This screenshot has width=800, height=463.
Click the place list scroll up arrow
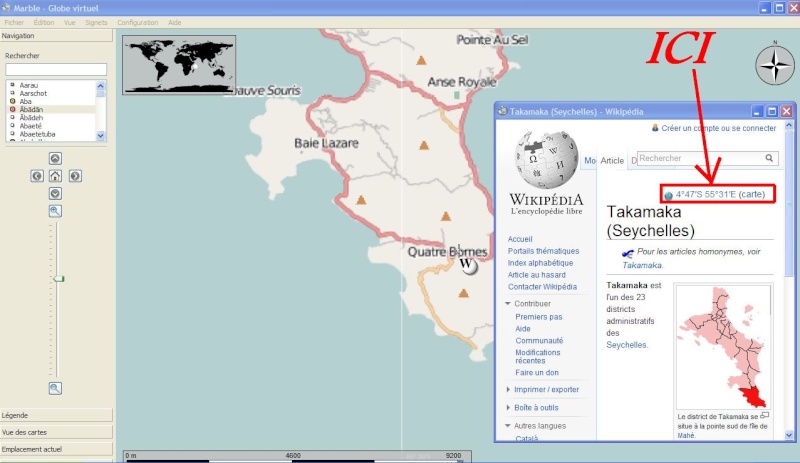click(x=101, y=86)
